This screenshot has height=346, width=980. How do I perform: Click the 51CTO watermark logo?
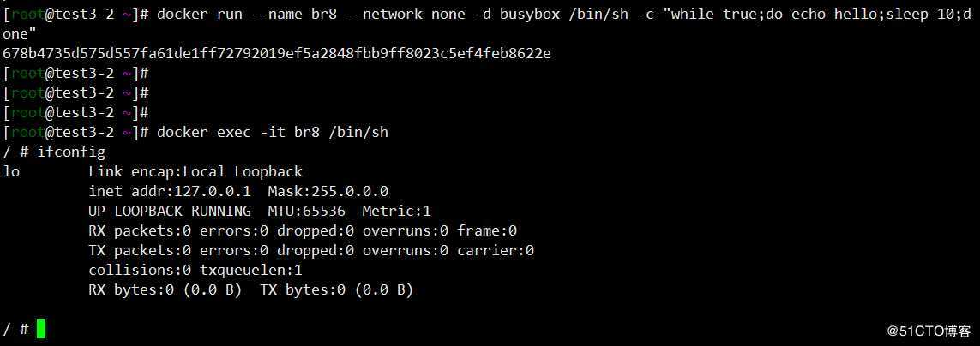coord(929,331)
